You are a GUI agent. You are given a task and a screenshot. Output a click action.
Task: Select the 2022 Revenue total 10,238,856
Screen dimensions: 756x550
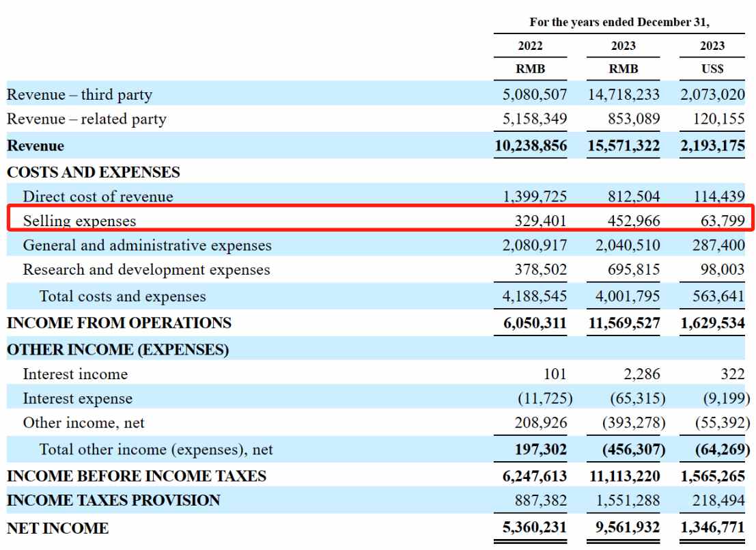tap(531, 146)
